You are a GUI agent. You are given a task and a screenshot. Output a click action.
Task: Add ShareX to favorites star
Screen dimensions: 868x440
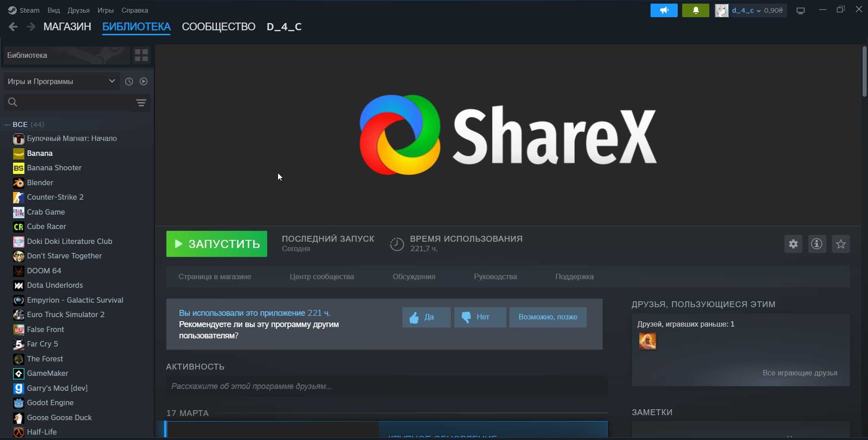click(841, 244)
